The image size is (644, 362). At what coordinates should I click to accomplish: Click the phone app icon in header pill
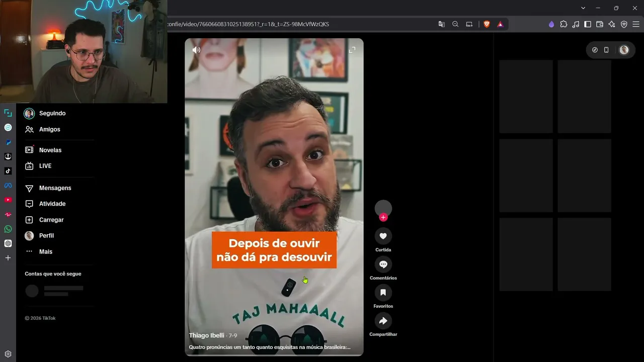pos(606,50)
